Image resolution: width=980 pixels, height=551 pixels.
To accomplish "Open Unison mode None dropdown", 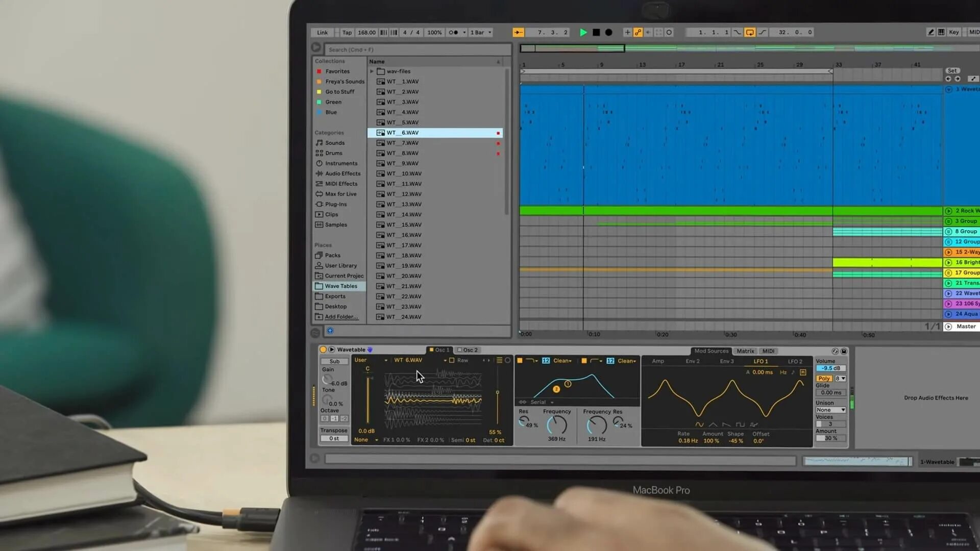I will [x=830, y=410].
